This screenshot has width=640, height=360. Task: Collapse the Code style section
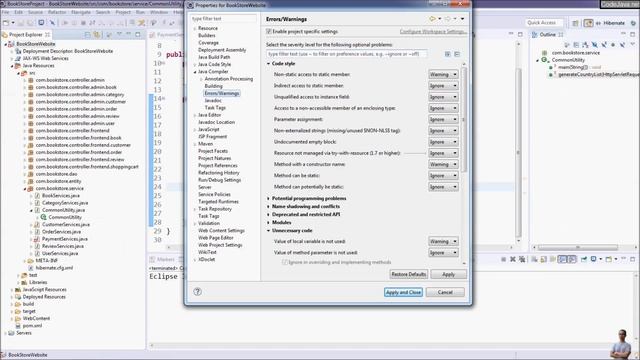tap(269, 64)
